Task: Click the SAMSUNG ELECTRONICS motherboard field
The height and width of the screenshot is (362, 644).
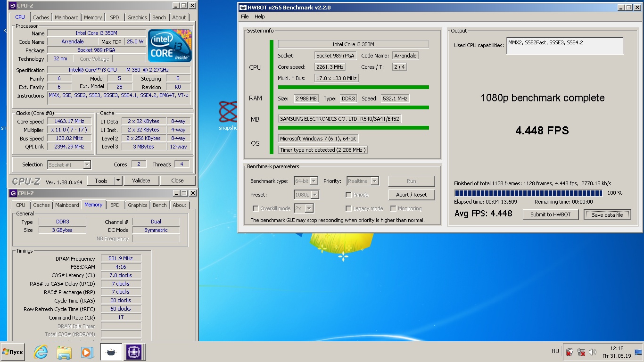Action: pos(339,119)
